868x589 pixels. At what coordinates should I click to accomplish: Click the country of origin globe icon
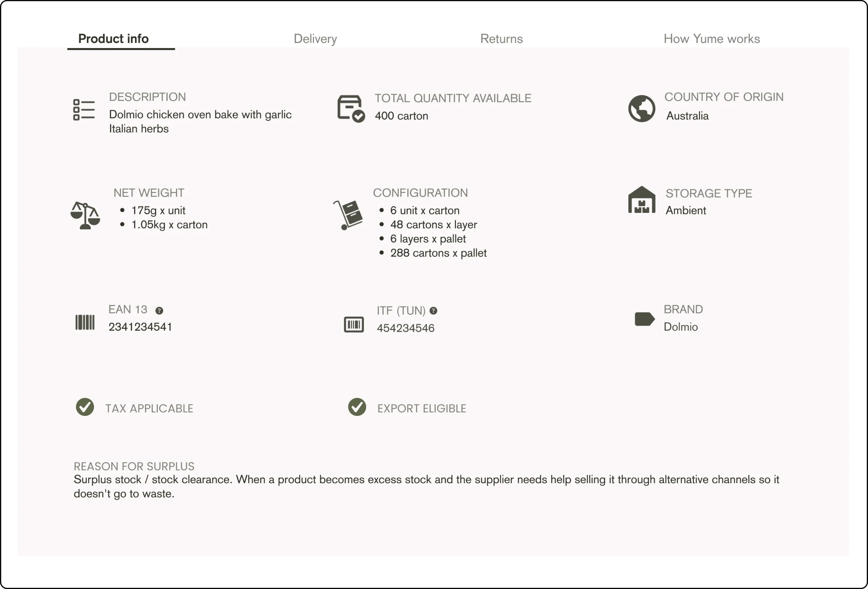coord(641,109)
